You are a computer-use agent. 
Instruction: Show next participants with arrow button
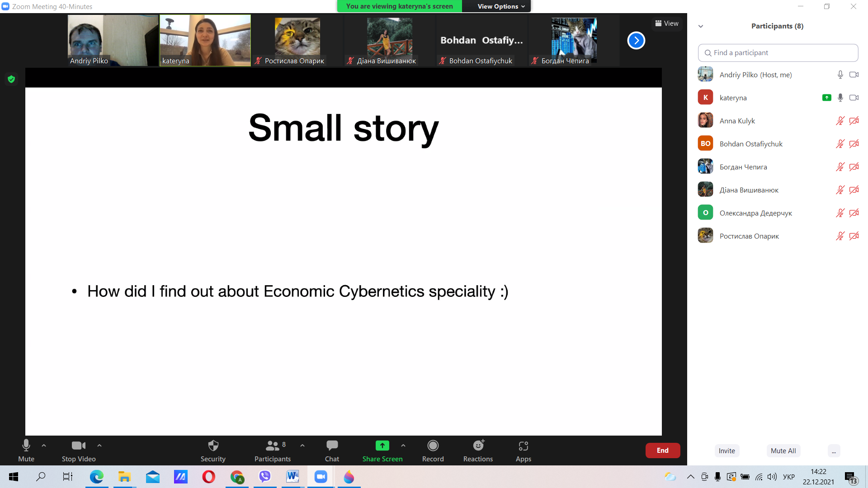click(636, 41)
